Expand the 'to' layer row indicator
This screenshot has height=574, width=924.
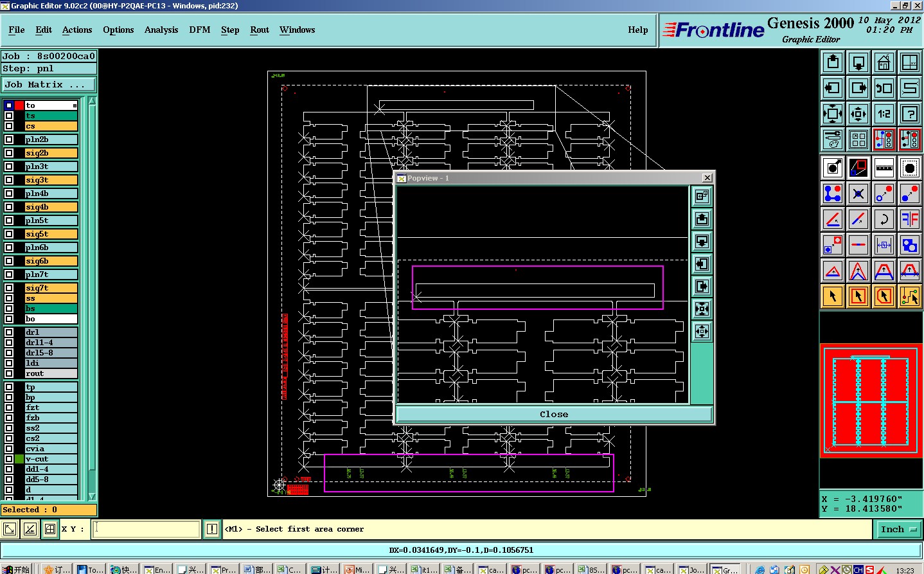[x=75, y=105]
